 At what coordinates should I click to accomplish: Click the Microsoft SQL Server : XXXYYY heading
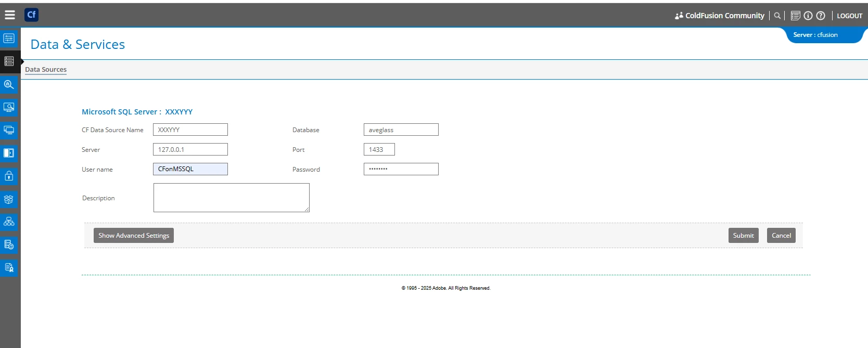pos(137,112)
